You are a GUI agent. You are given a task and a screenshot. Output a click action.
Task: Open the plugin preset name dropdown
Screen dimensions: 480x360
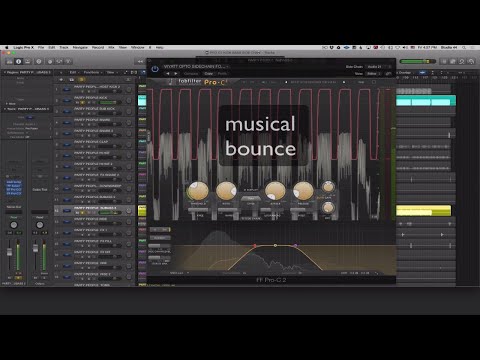195,66
